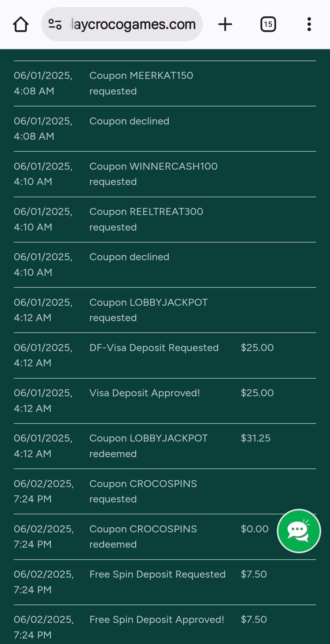Screen dimensions: 330x644
Task: Select the Coupon CROCOSPINS requested entry
Action: (x=143, y=491)
